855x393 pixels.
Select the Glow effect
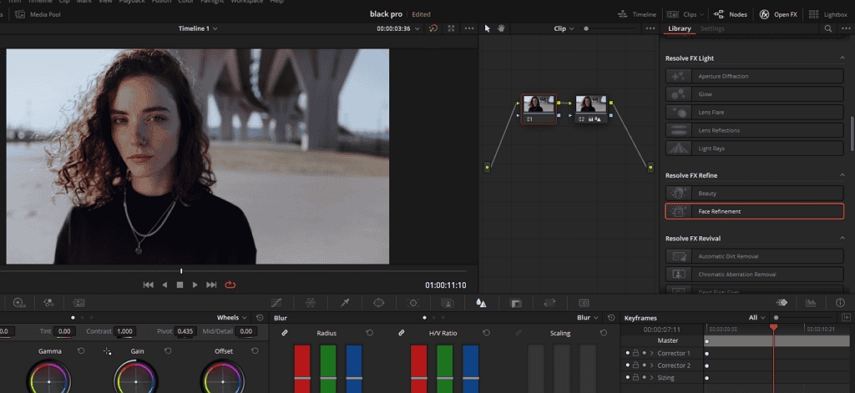click(x=754, y=94)
